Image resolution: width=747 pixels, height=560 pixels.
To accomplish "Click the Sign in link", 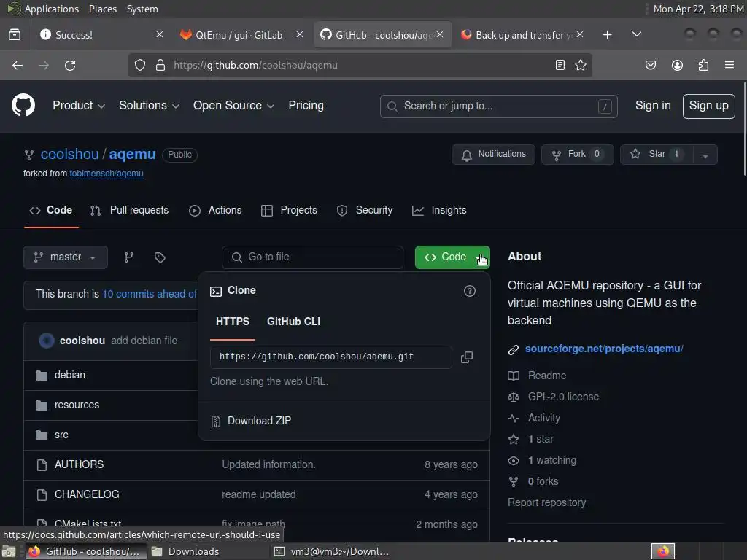I will click(653, 105).
